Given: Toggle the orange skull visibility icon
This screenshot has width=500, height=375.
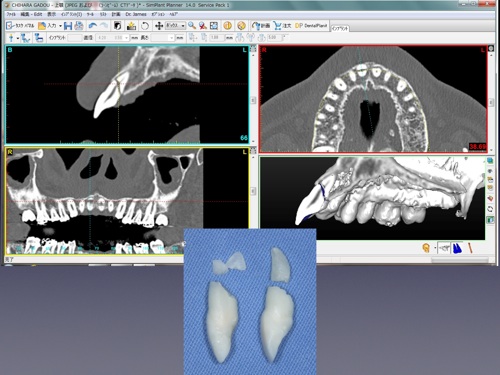Looking at the screenshot, I should point(426,248).
